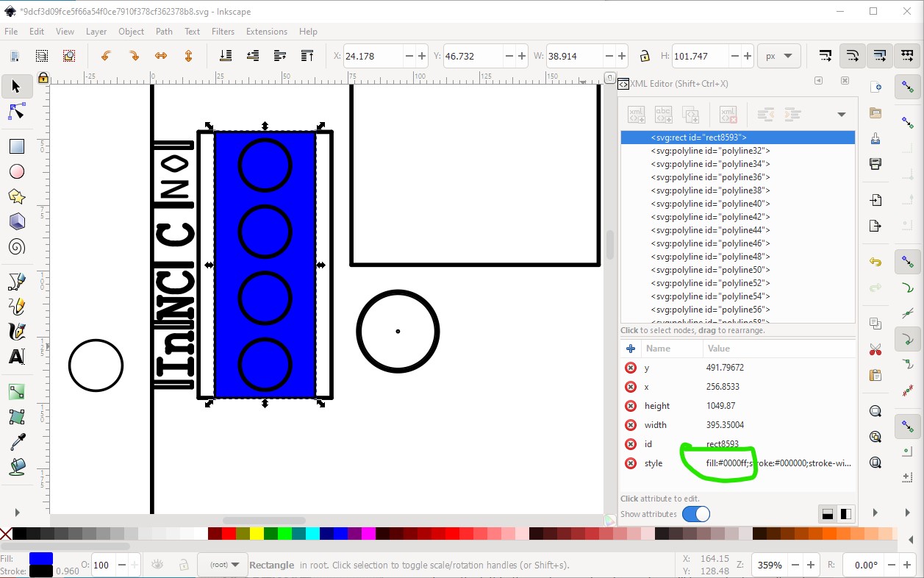Pick red swatch in the palette
Viewport: 924px width, 578px height.
click(x=229, y=533)
